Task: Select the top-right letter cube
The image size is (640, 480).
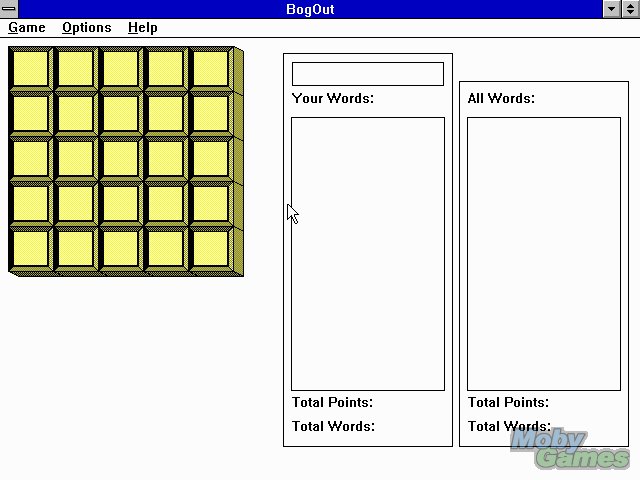Action: click(x=210, y=68)
